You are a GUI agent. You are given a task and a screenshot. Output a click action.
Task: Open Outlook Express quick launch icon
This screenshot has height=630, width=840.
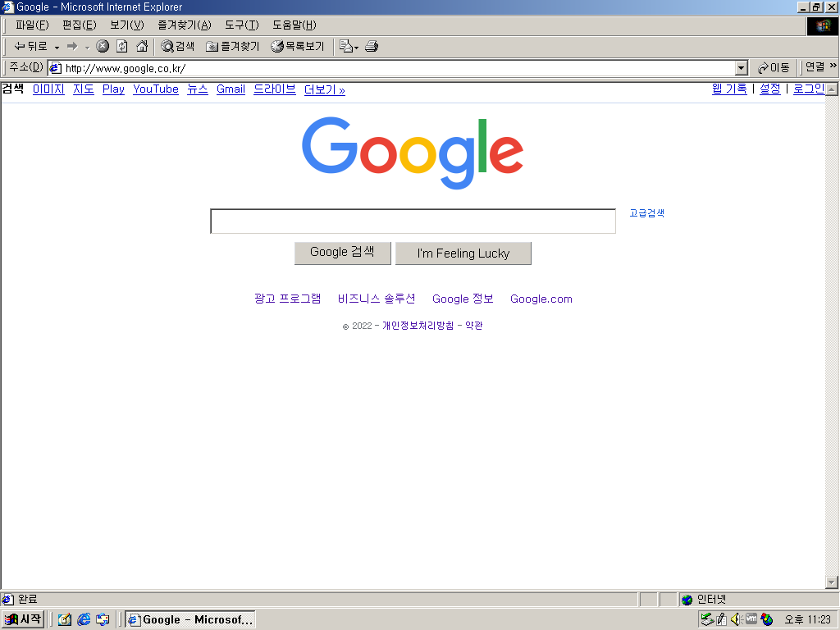tap(103, 619)
